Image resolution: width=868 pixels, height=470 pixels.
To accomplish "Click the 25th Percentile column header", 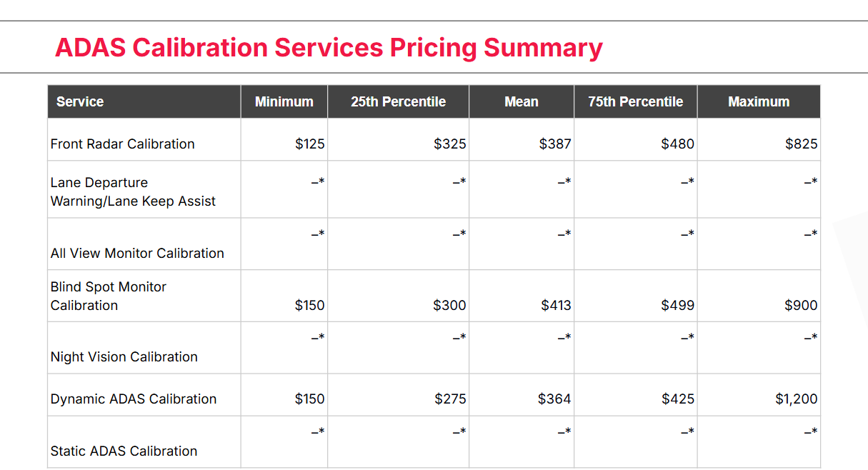I will [x=398, y=101].
